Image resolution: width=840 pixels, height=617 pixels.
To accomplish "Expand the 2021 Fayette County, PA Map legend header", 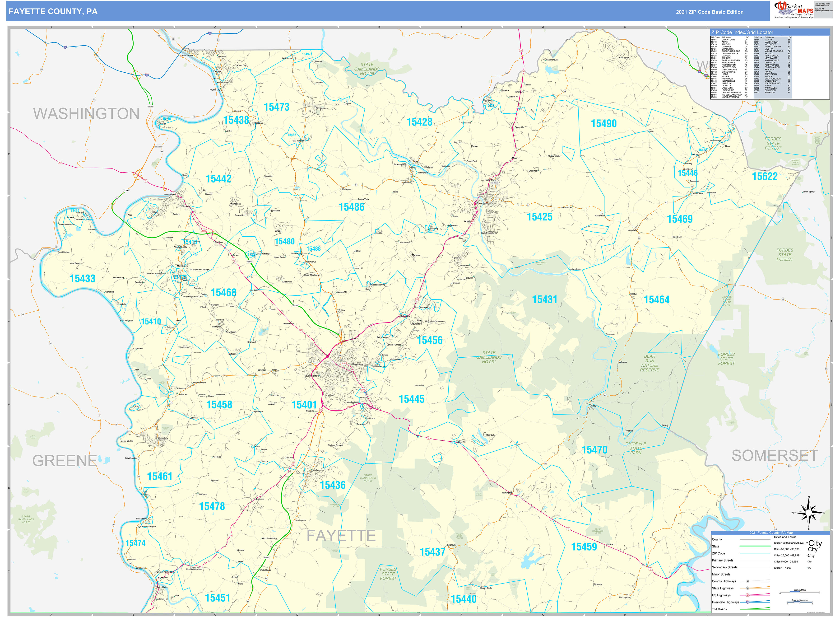I will coord(771,533).
